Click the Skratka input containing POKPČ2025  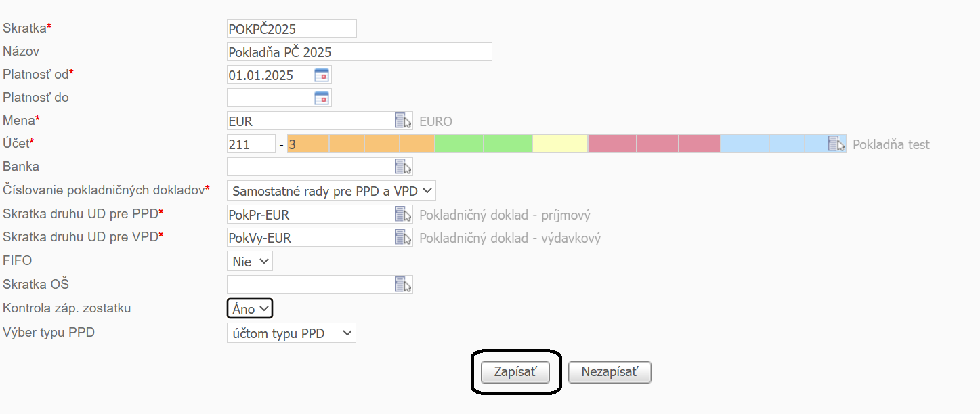point(291,28)
